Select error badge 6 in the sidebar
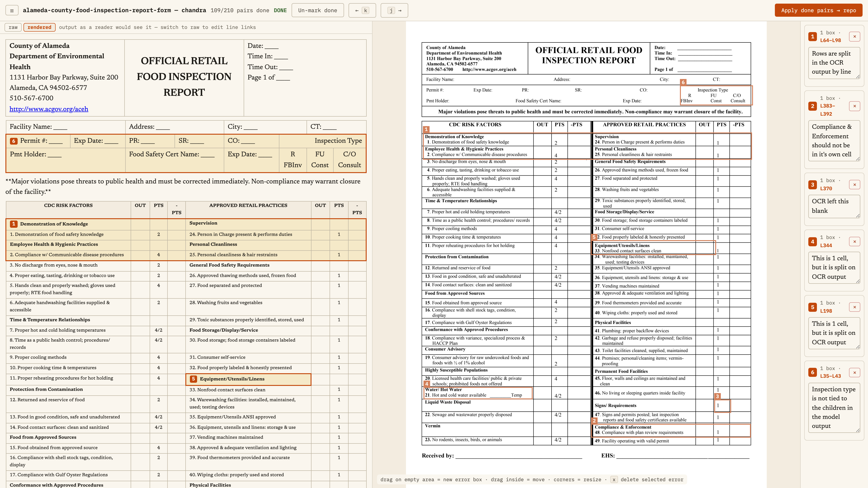This screenshot has height=488, width=868. 812,373
